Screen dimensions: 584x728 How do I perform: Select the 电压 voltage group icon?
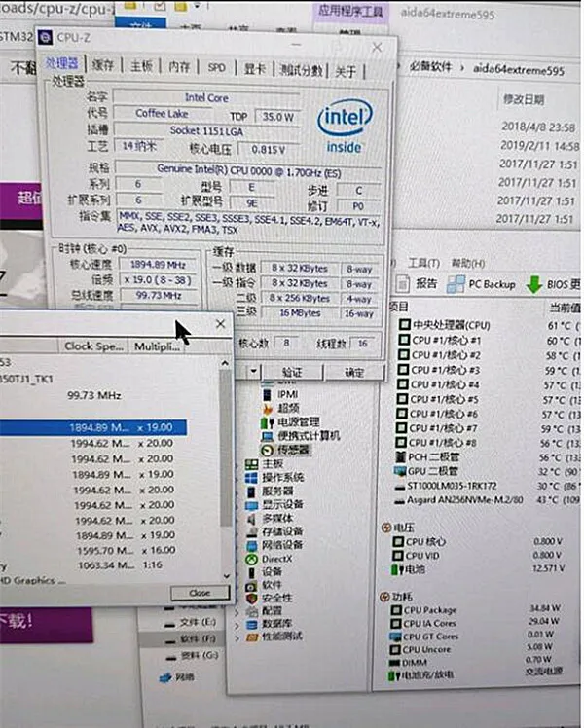pos(385,528)
